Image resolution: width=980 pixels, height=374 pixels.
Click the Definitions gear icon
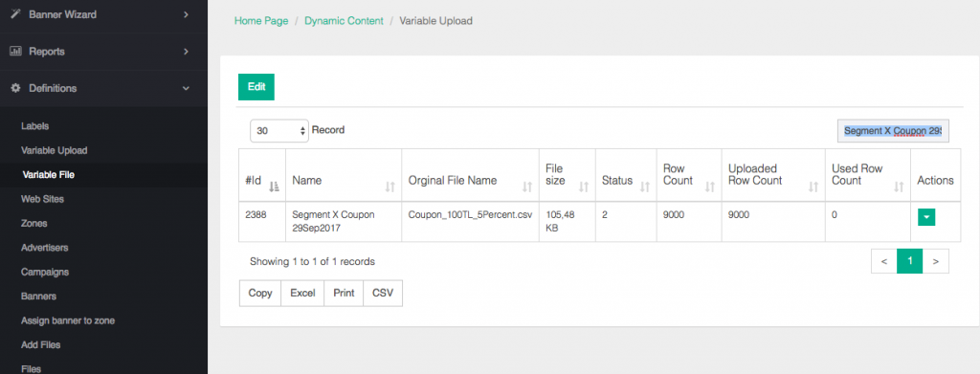(15, 88)
